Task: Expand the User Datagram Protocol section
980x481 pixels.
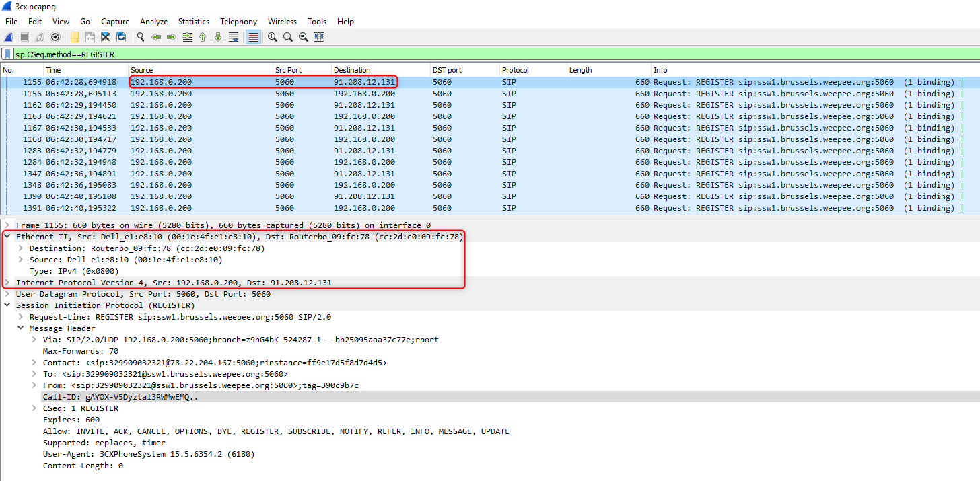Action: coord(7,294)
